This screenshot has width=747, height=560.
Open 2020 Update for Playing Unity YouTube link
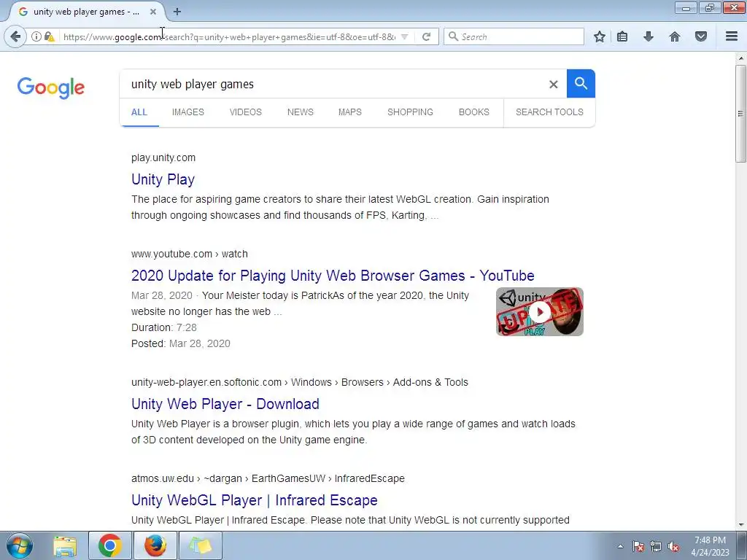[333, 276]
